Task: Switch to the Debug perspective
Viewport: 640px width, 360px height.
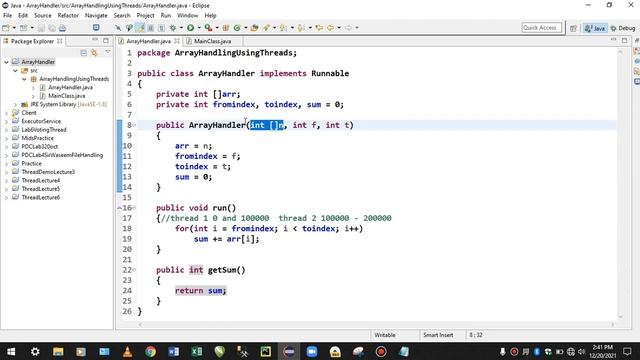Action: point(623,28)
